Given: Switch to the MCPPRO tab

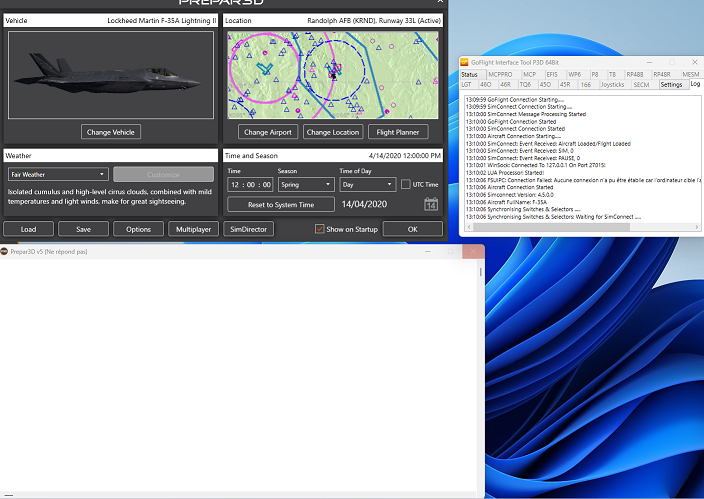Looking at the screenshot, I should (501, 74).
